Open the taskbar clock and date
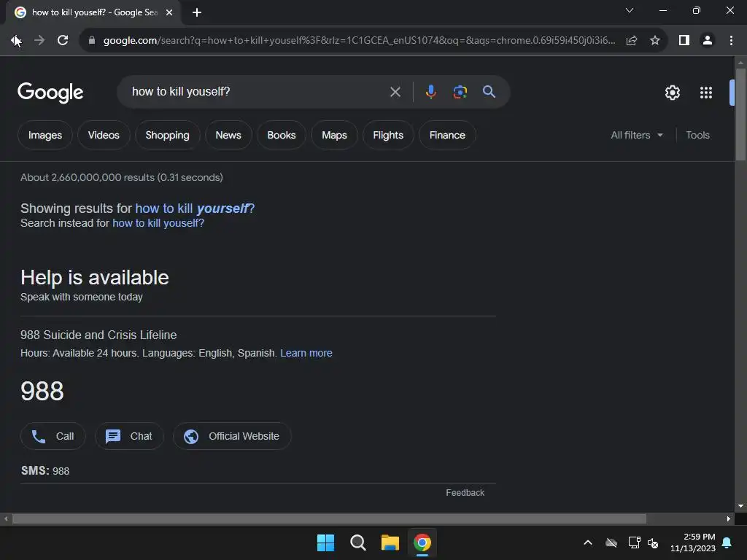747x560 pixels. (693, 542)
